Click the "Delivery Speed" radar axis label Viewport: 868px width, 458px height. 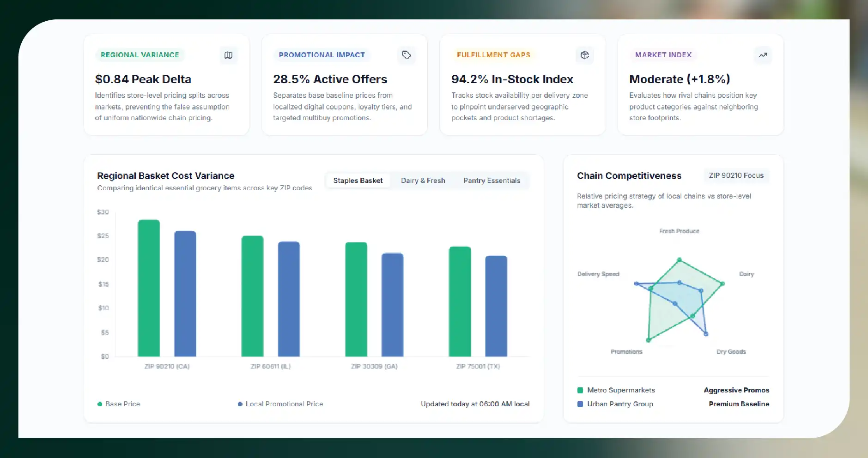[598, 274]
